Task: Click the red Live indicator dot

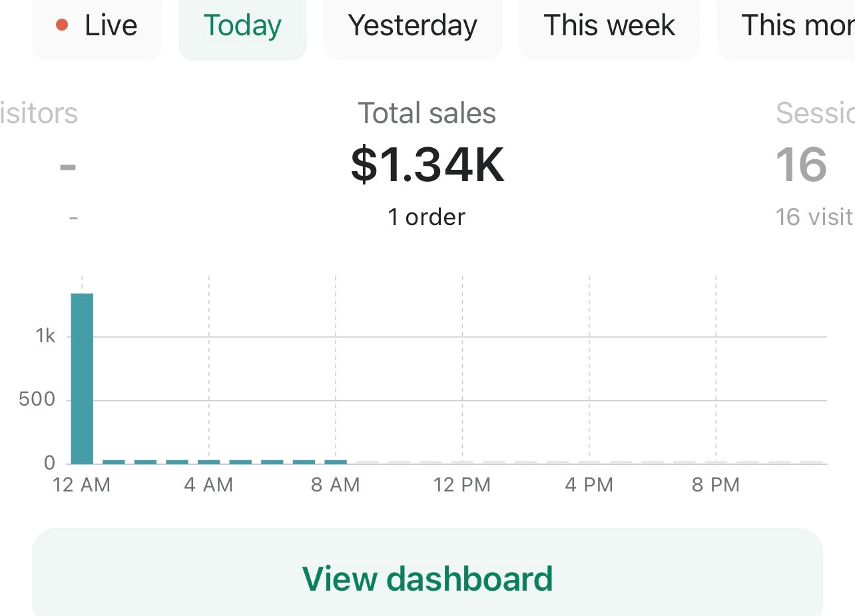Action: click(x=62, y=25)
